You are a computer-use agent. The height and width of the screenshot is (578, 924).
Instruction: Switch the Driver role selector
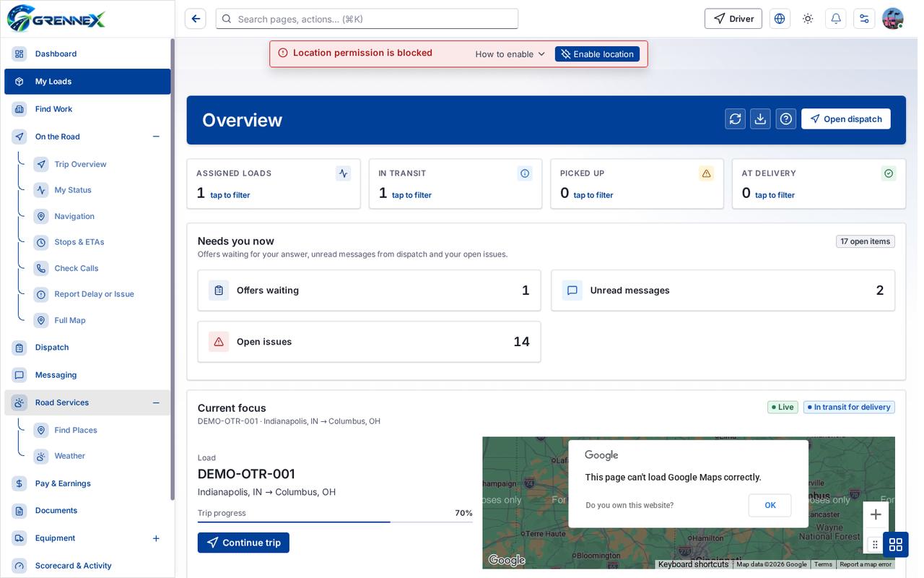[733, 19]
